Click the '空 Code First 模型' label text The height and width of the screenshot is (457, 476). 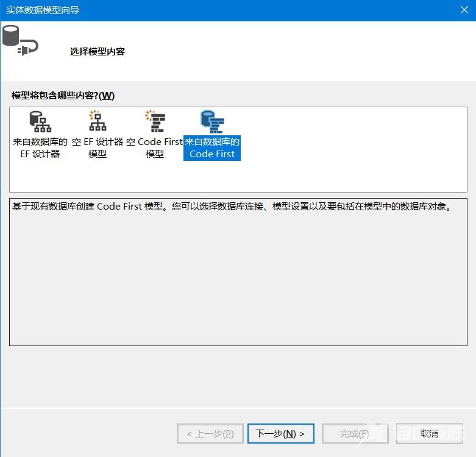coord(155,147)
